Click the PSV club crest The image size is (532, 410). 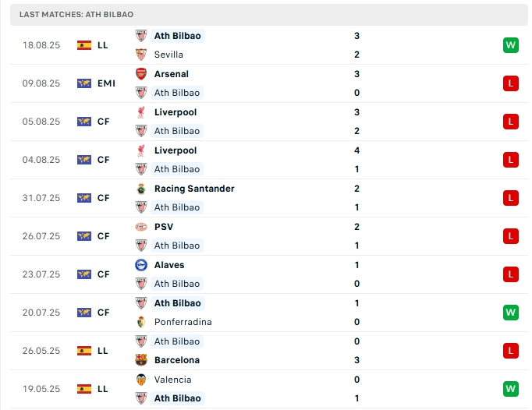[141, 227]
